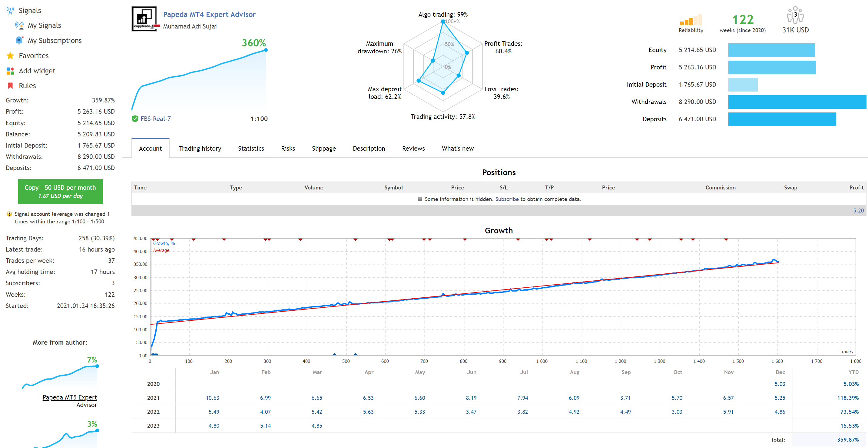Click the green verified shield icon near FBS-Real-7
868x448 pixels.
[135, 119]
